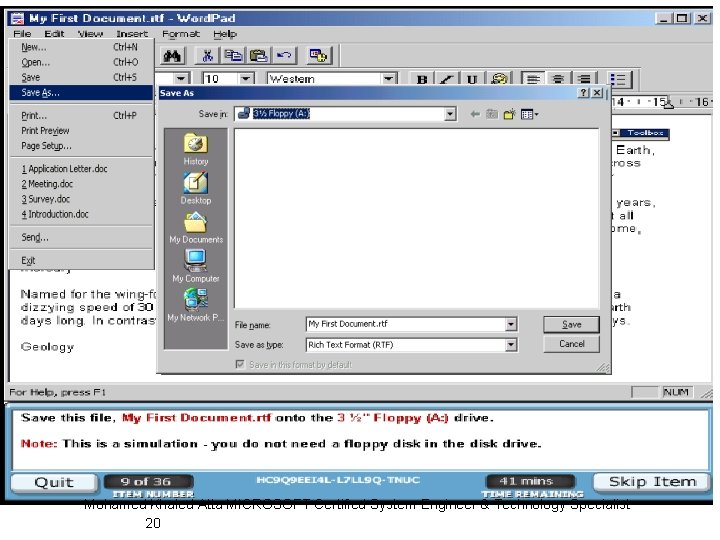Click the Paste clipboard icon
The height and width of the screenshot is (540, 720).
click(259, 56)
